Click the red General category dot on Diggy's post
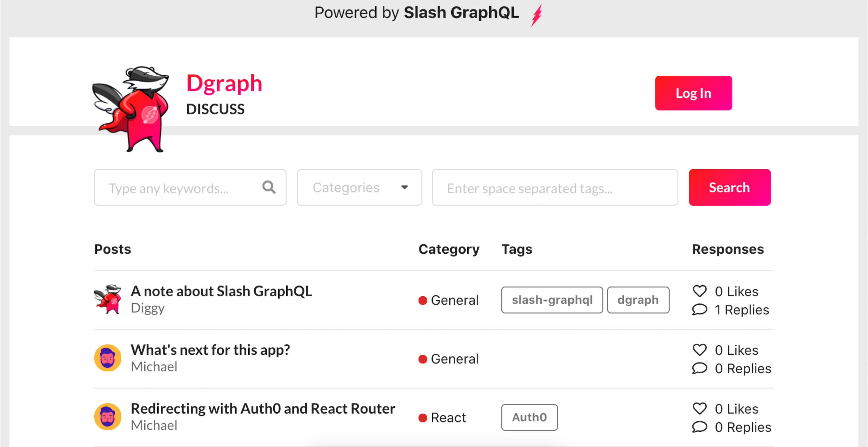Screen dimensions: 868x447 pos(422,300)
